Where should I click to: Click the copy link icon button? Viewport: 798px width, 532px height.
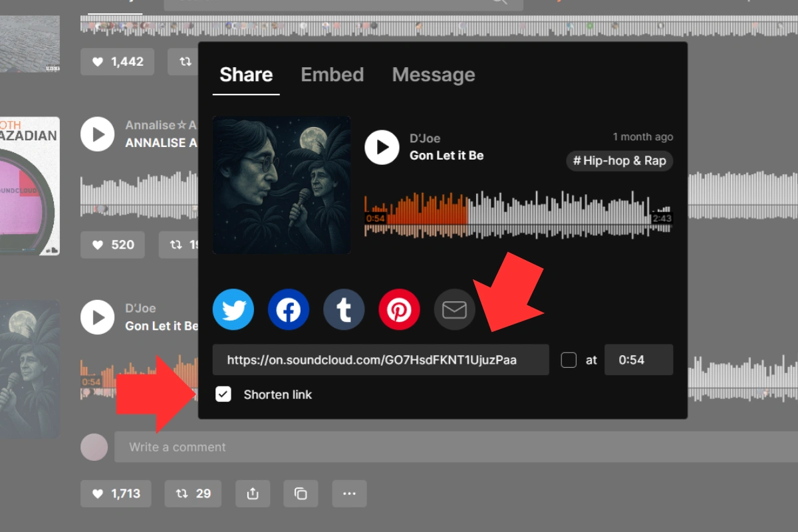coord(301,493)
